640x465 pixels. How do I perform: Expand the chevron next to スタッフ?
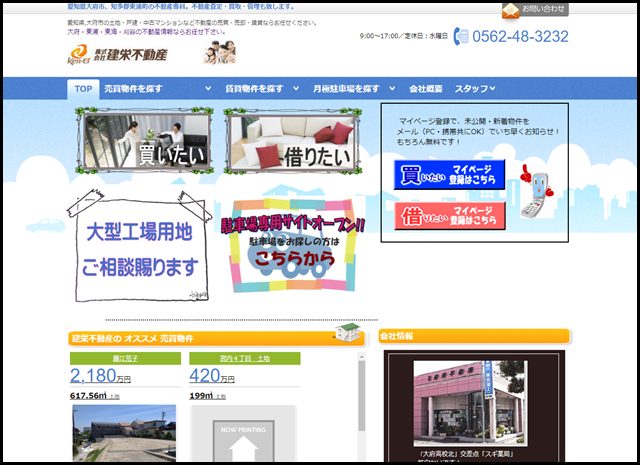pyautogui.click(x=492, y=88)
